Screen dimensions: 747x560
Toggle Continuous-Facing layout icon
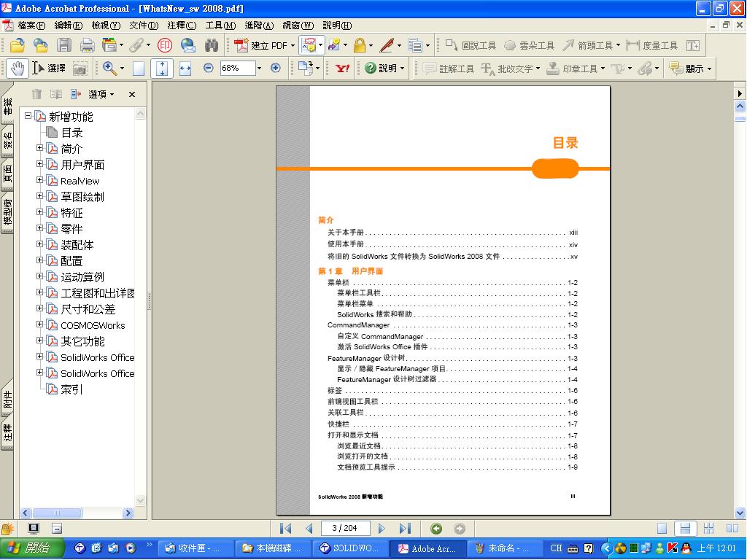point(709,528)
